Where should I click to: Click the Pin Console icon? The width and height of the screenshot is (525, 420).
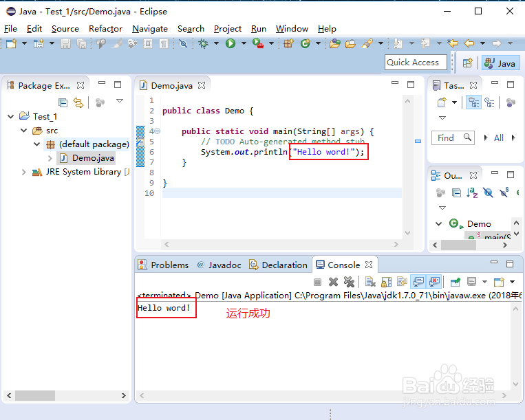coord(455,282)
